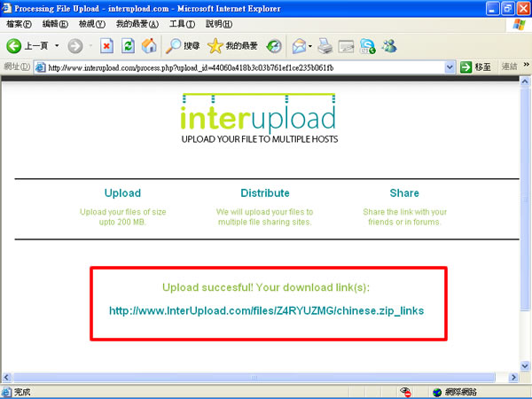Open the address bar URL dropdown
This screenshot has width=532, height=399.
(x=450, y=67)
